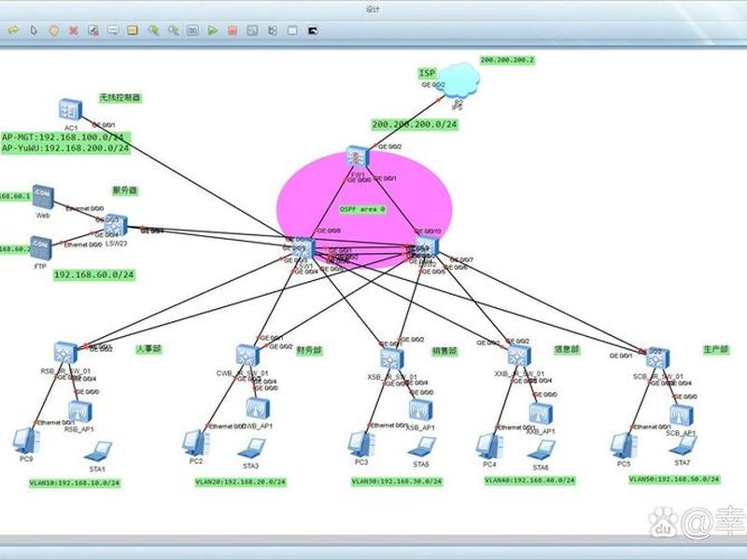Click the AP-MGT:192.168.100.0/24 text line

(63, 137)
